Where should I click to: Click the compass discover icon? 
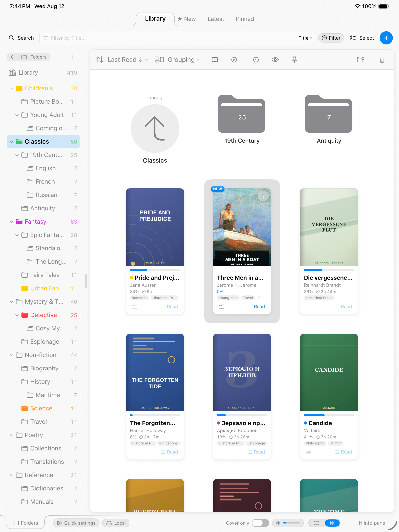pos(234,60)
